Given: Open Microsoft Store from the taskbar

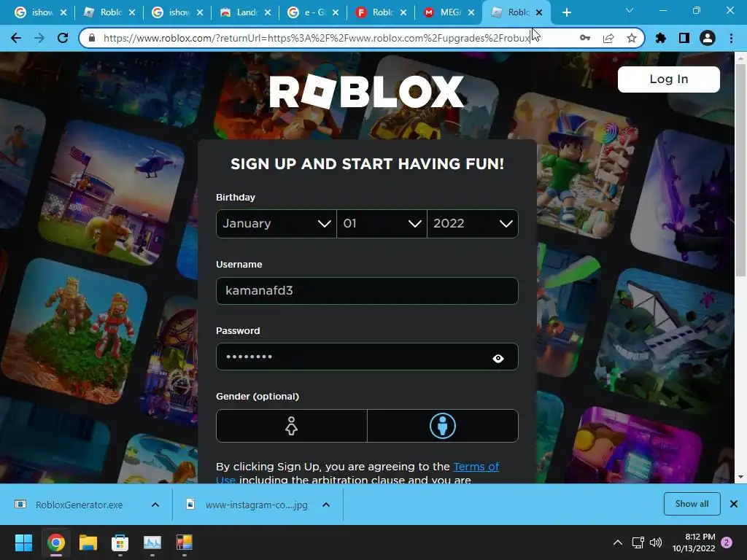Looking at the screenshot, I should click(120, 542).
